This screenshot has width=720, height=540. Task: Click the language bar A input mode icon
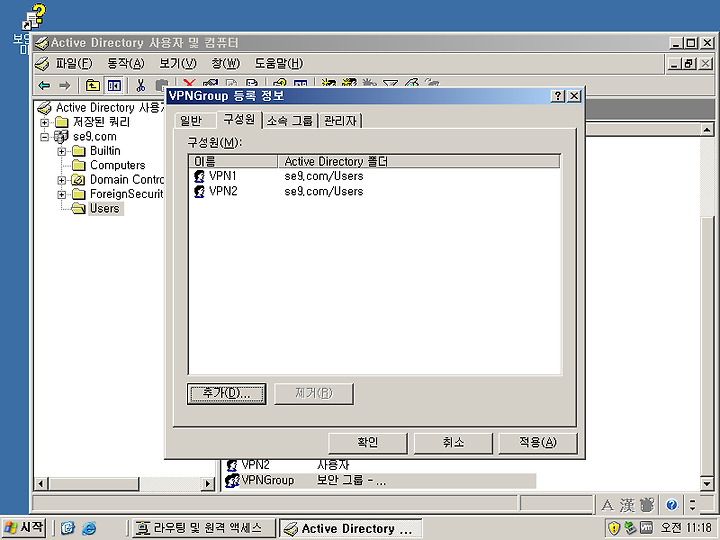(x=608, y=506)
